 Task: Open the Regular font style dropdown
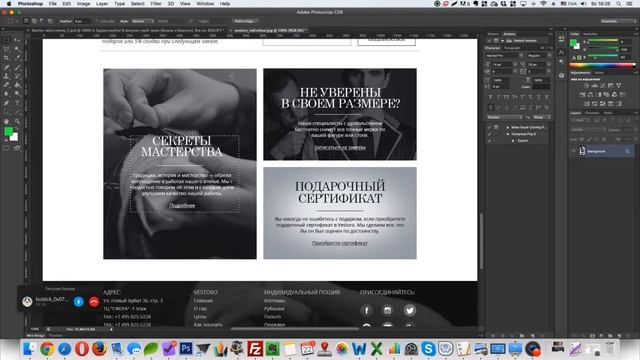539,55
